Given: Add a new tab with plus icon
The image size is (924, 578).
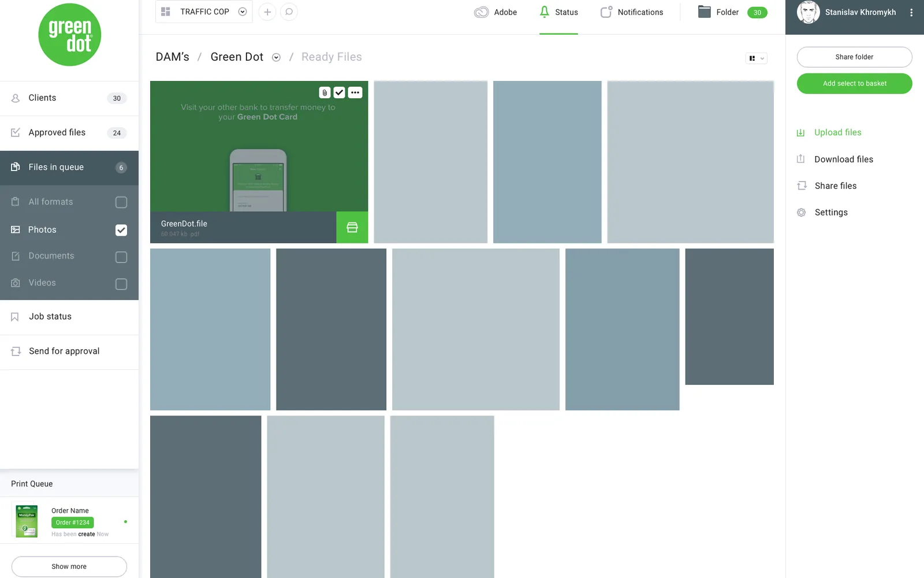Looking at the screenshot, I should [x=267, y=12].
